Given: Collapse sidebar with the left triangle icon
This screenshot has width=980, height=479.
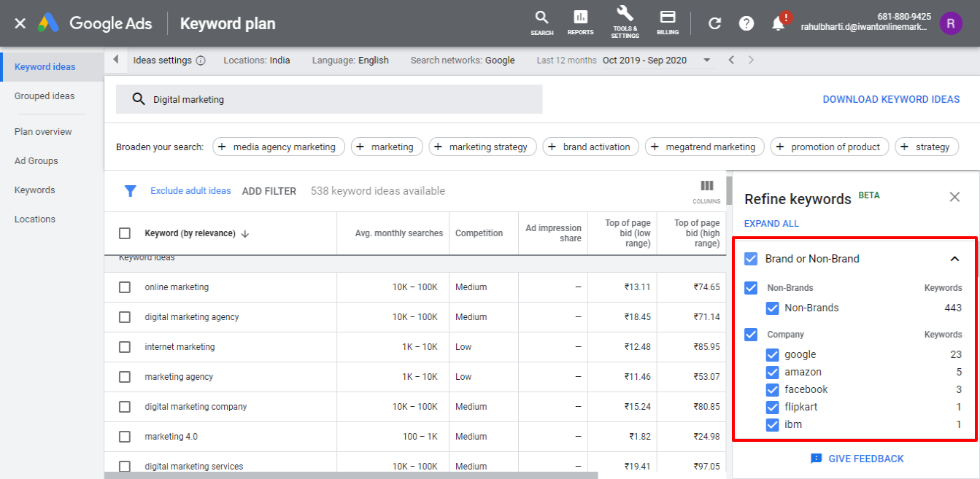Looking at the screenshot, I should (x=115, y=60).
